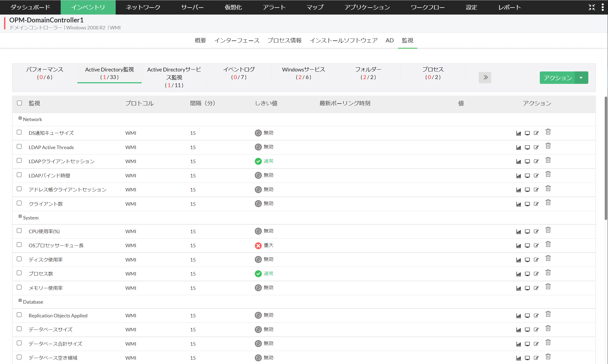Image resolution: width=608 pixels, height=364 pixels.
Task: Edit the OSプロセッサーキュー長 monitor settings
Action: [x=536, y=245]
